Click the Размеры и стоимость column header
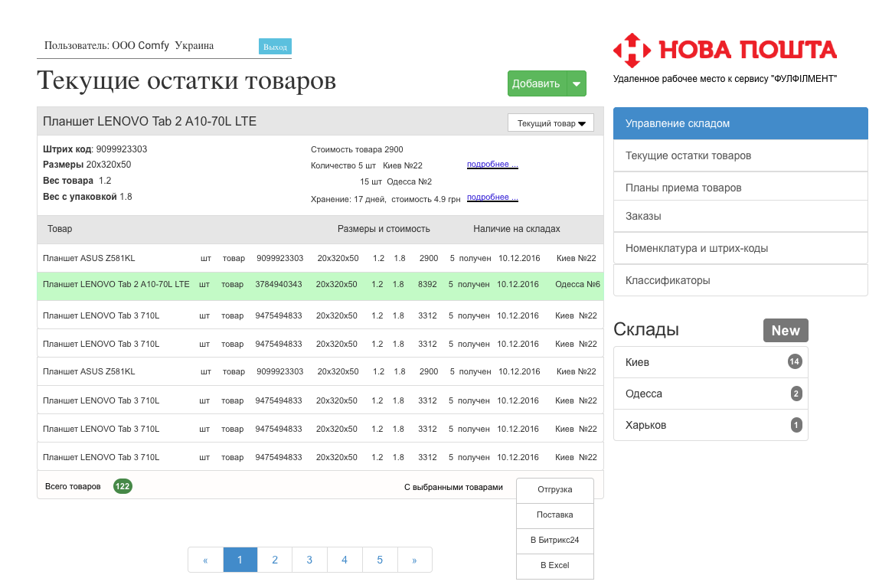892x588 pixels. tap(384, 229)
